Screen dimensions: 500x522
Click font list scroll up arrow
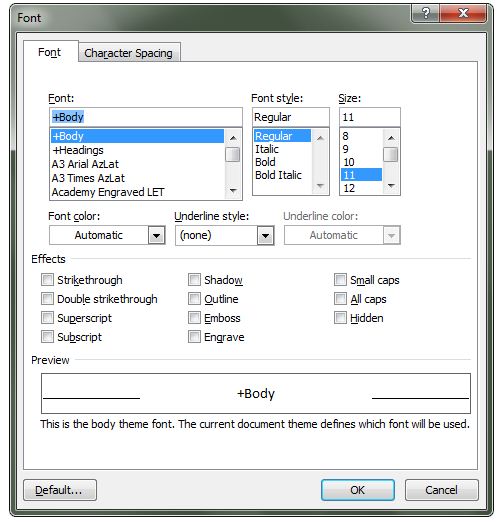pyautogui.click(x=233, y=138)
